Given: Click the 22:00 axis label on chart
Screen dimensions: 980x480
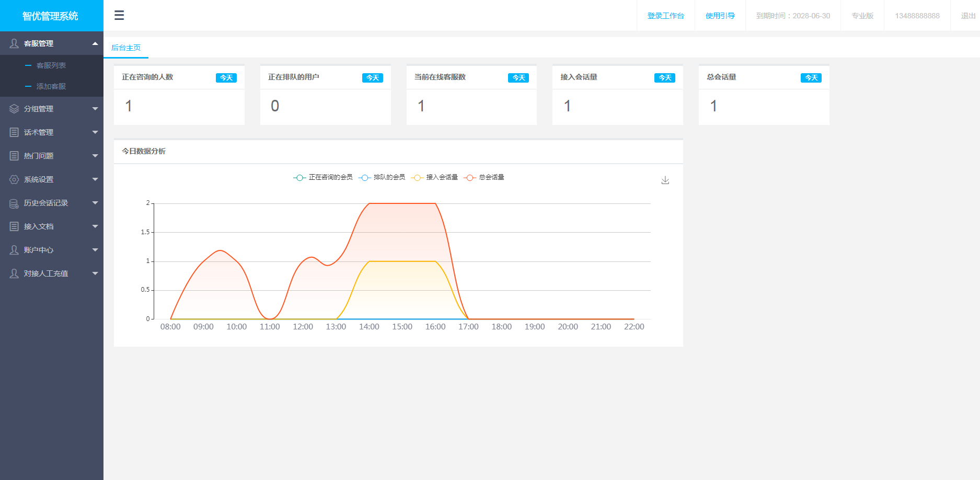Looking at the screenshot, I should [634, 327].
